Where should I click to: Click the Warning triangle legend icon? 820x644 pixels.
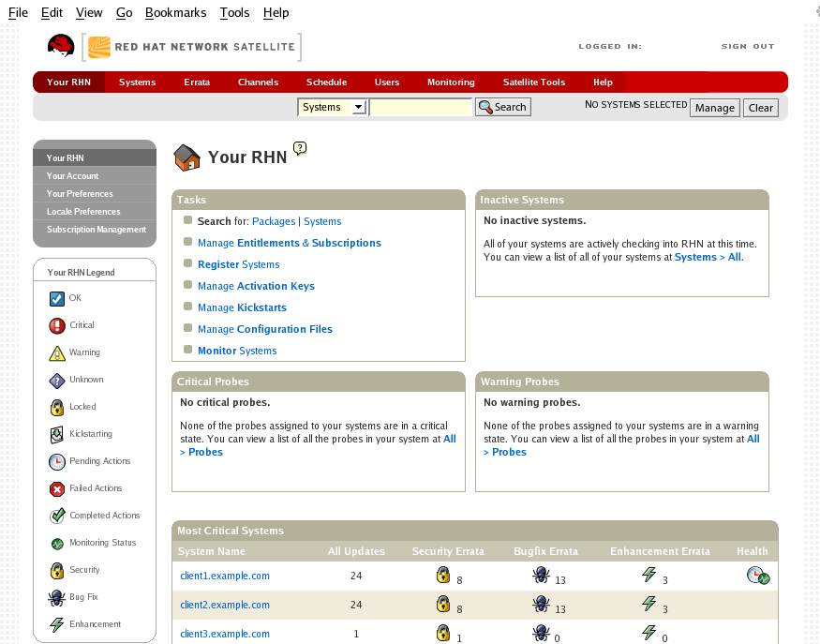coord(57,353)
